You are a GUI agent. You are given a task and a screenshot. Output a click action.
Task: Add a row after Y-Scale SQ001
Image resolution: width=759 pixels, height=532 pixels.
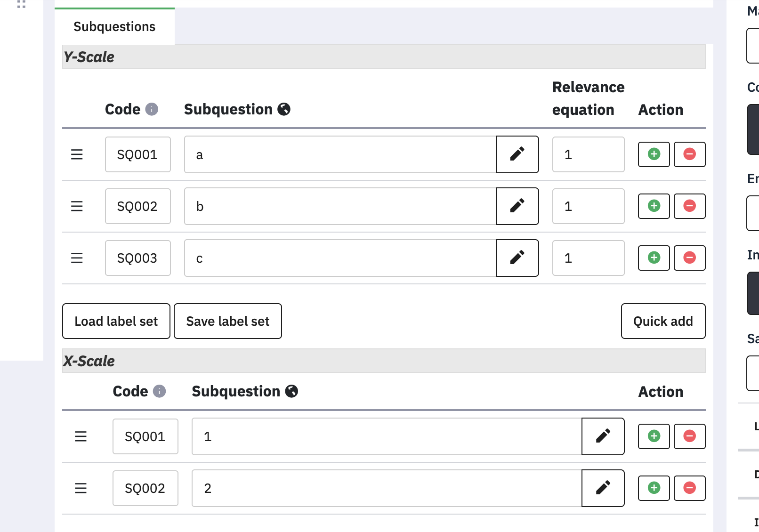pos(654,154)
